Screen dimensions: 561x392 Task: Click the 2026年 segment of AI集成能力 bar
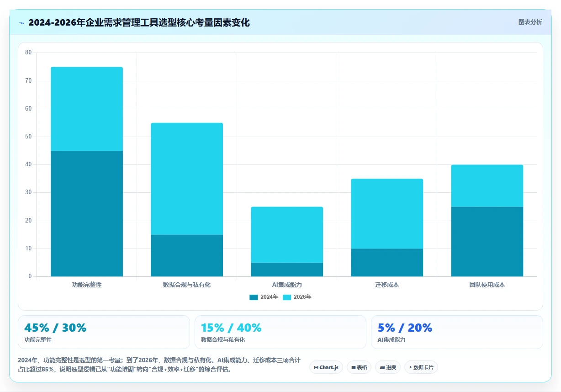click(x=287, y=235)
